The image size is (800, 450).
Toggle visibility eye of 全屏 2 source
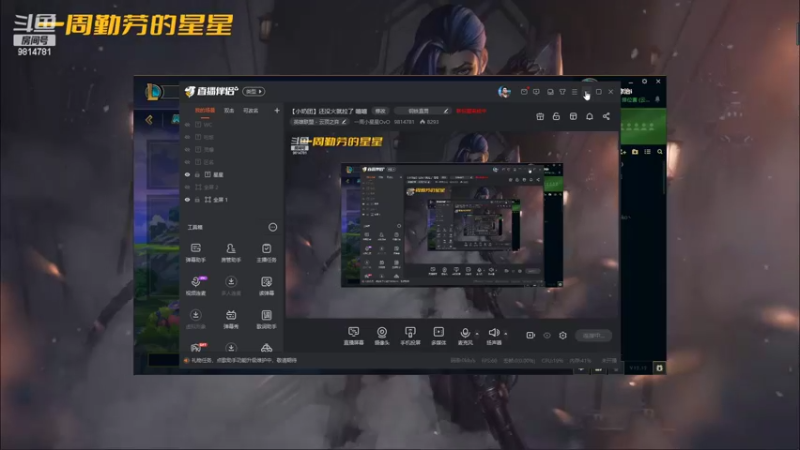187,187
